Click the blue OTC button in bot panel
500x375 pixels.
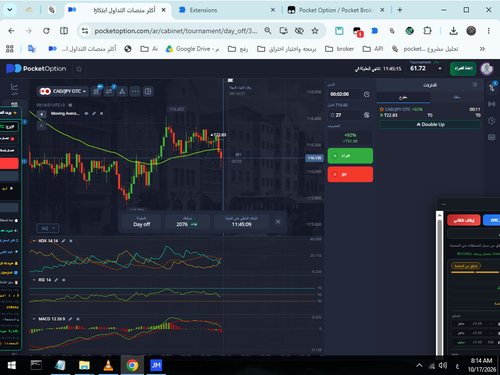[x=492, y=220]
